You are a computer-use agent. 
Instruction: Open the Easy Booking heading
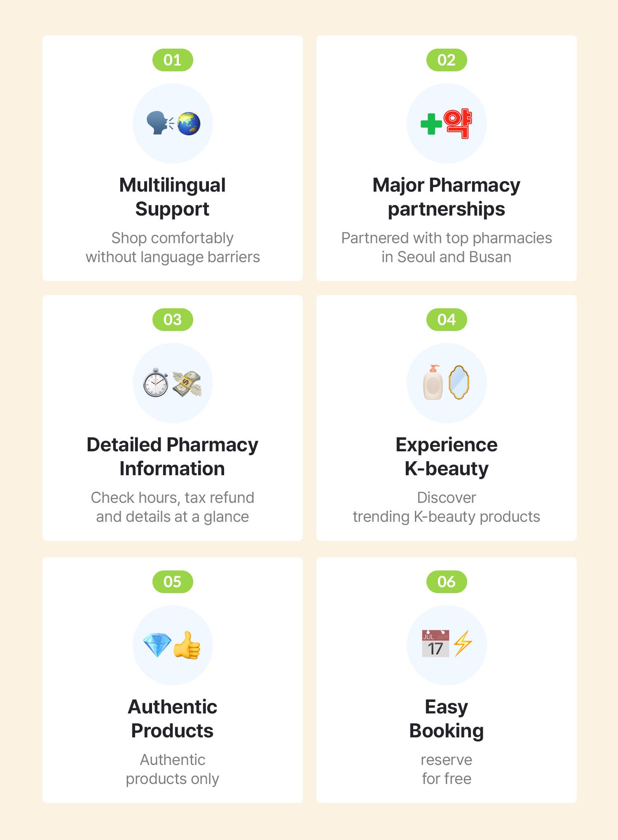click(x=446, y=719)
